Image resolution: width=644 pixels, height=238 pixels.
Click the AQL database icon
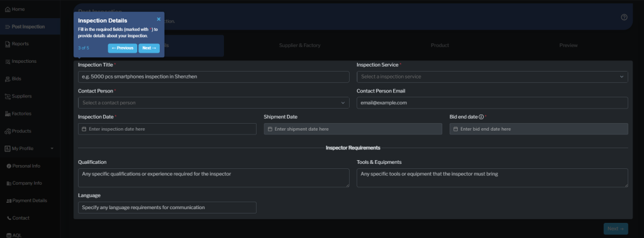point(9,235)
